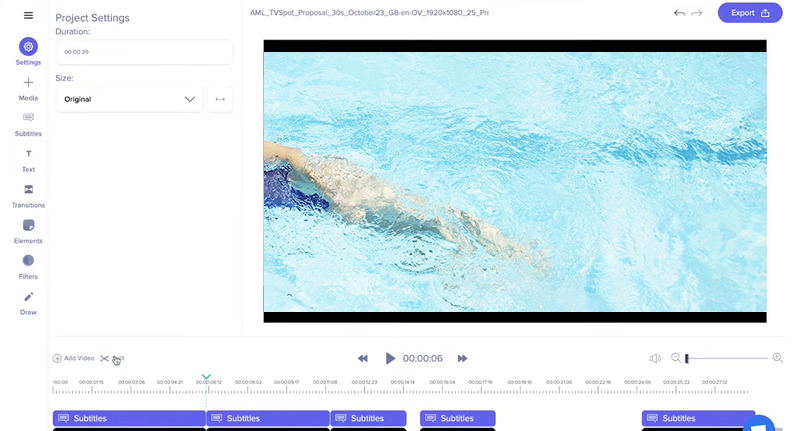Open the Elements panel
800x431 pixels.
[28, 232]
